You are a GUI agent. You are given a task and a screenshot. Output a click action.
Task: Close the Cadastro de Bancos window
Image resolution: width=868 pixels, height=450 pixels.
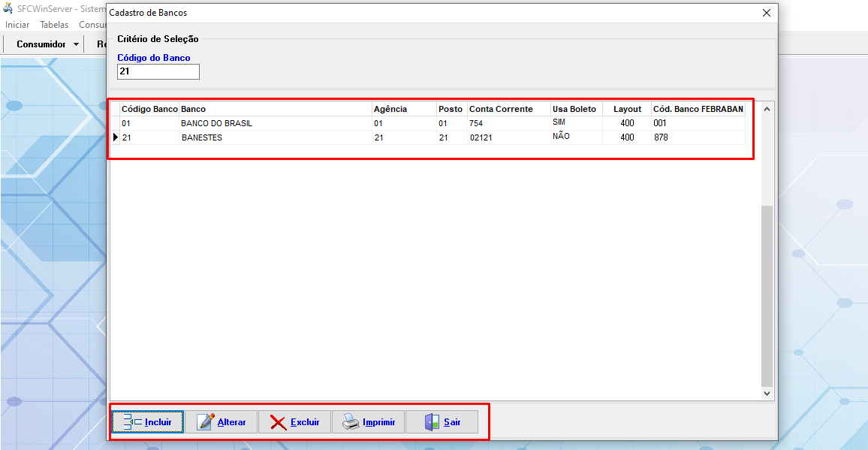(x=766, y=13)
